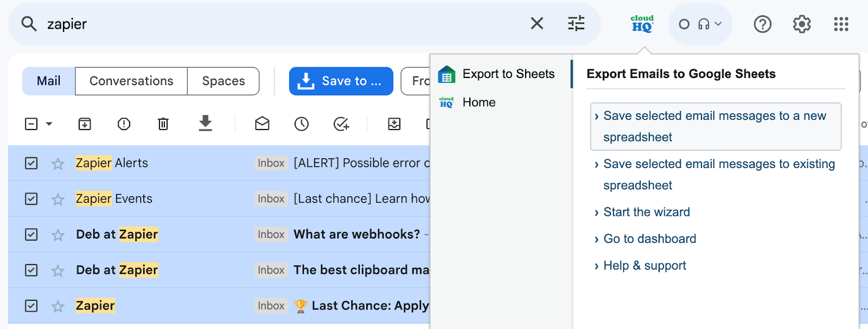Toggle the select-all checkbox

31,124
